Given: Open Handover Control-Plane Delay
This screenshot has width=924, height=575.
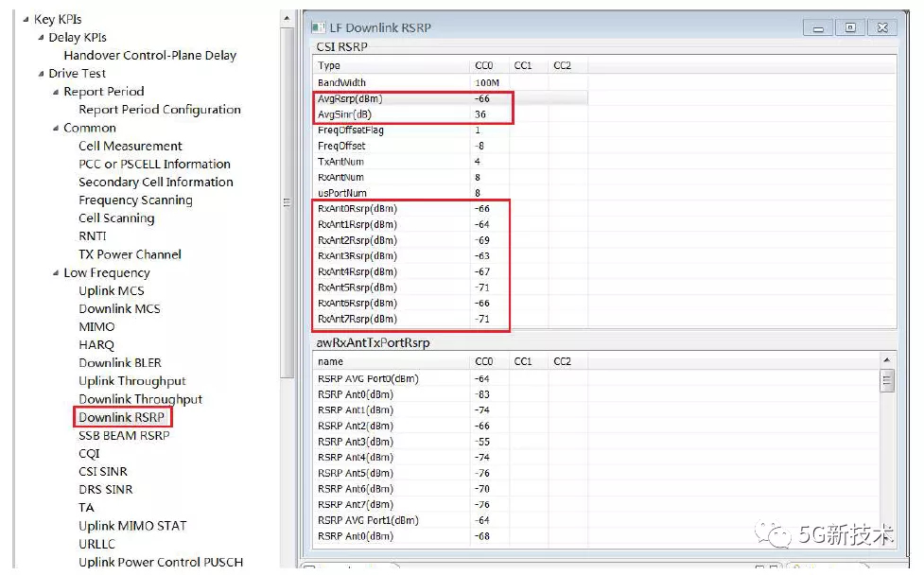Looking at the screenshot, I should tap(149, 56).
